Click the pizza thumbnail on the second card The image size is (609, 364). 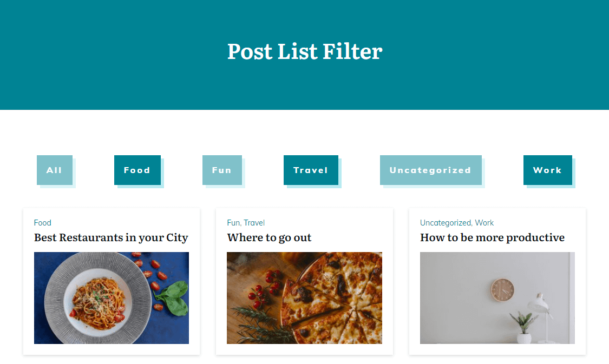(304, 297)
